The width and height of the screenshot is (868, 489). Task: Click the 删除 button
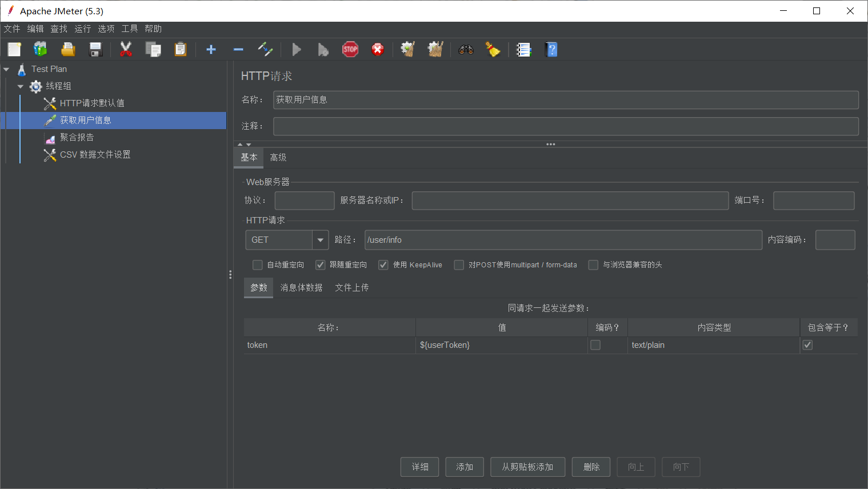point(591,467)
